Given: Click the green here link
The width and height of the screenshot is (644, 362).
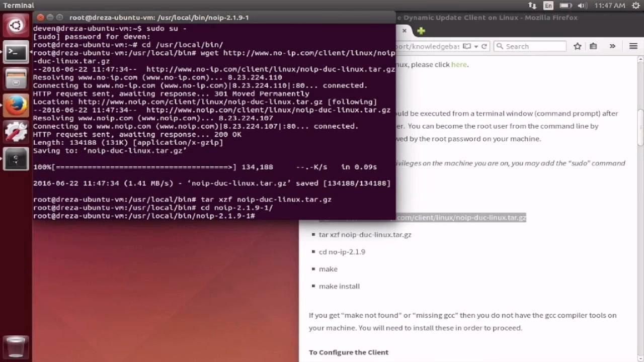Looking at the screenshot, I should tap(459, 64).
